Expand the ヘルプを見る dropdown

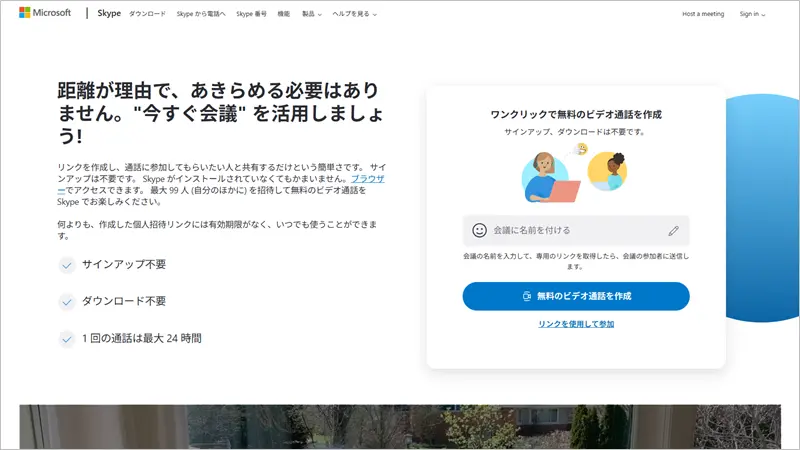pos(355,14)
